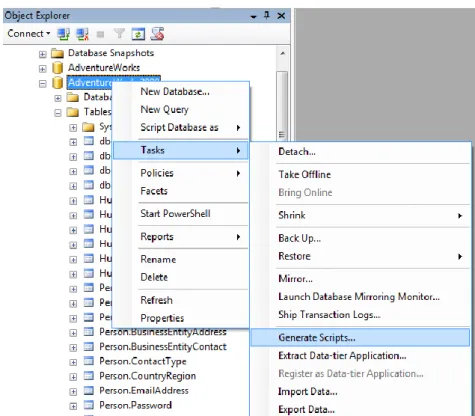
Task: Open the Object Explorer window position arrow
Action: pos(254,16)
